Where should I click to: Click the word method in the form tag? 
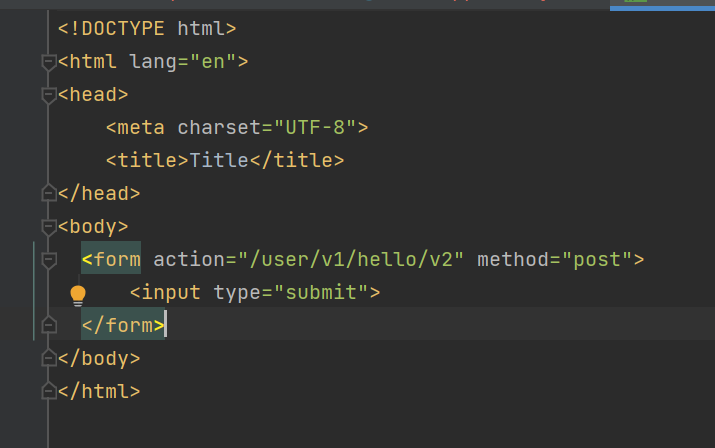point(513,260)
